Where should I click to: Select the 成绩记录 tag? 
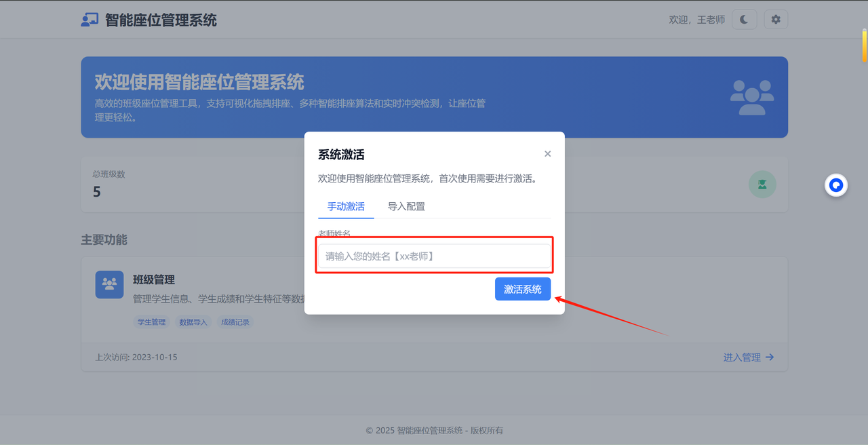point(235,322)
